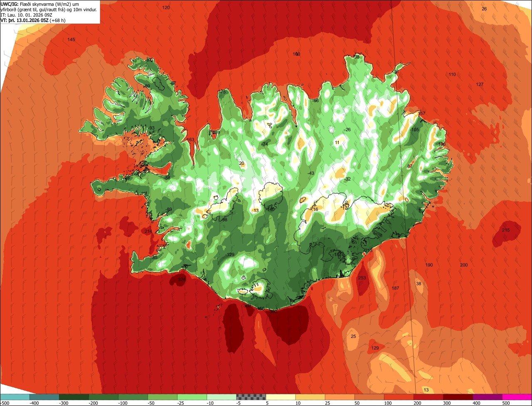Click the map value 110 off the northeast coast
This screenshot has width=532, height=406.
point(452,74)
